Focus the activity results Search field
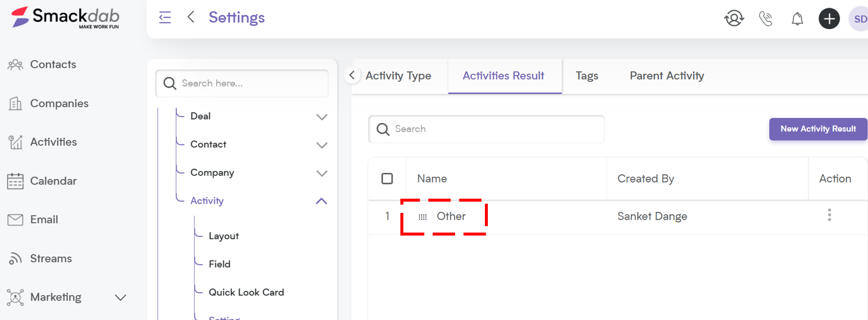The width and height of the screenshot is (868, 320). [x=487, y=129]
